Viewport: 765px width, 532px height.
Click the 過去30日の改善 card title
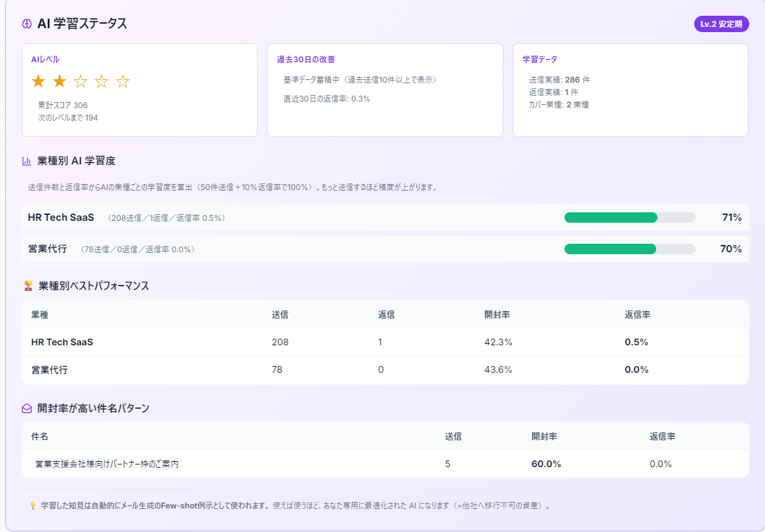(306, 60)
